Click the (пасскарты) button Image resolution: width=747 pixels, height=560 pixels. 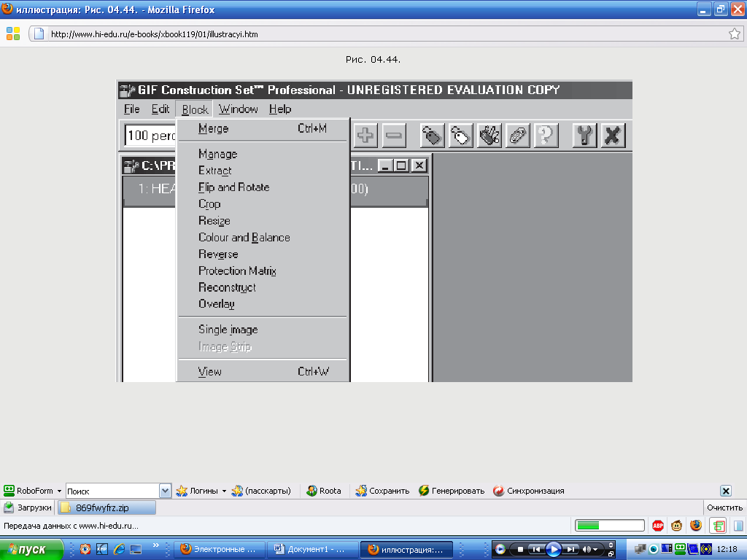tap(261, 491)
